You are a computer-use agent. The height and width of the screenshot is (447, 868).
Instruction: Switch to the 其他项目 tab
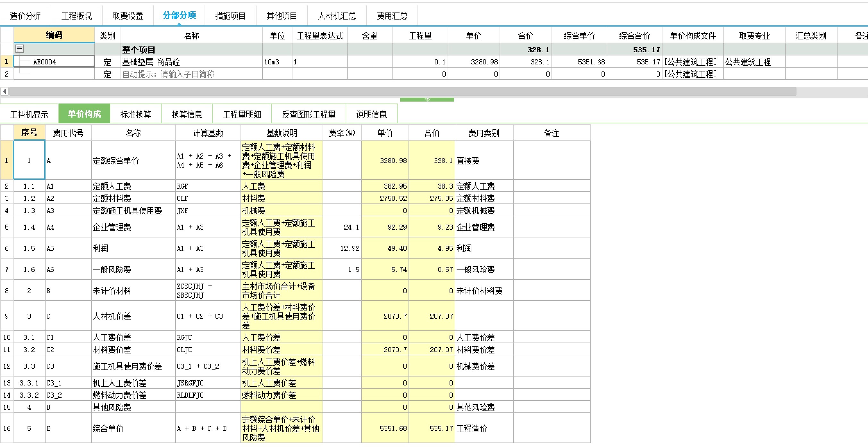(x=282, y=16)
